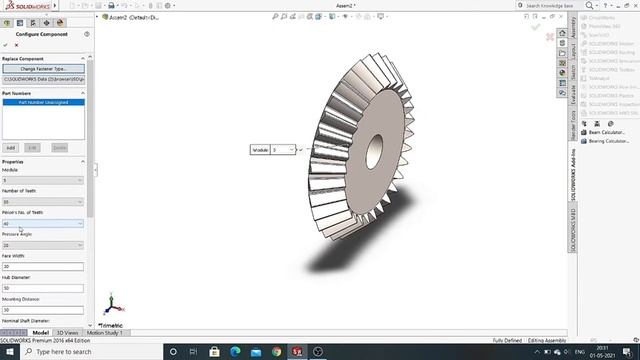Click the Mounting Distance input field
Image resolution: width=640 pixels, height=360 pixels.
[x=43, y=310]
